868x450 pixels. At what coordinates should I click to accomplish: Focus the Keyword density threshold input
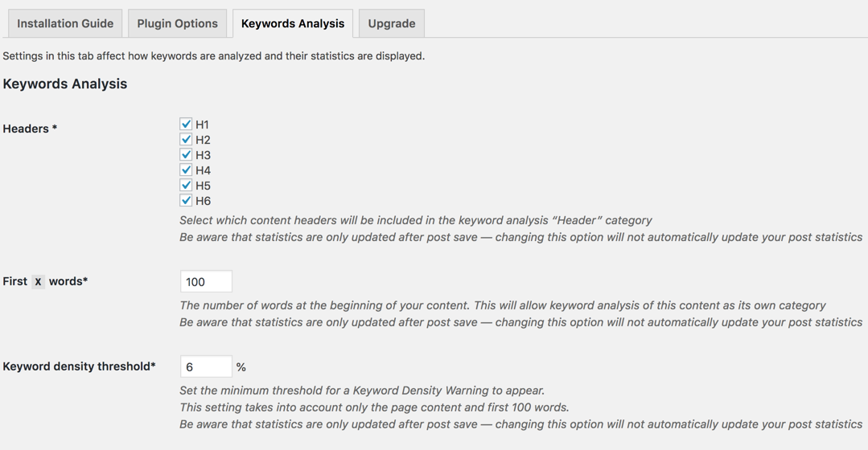click(206, 366)
